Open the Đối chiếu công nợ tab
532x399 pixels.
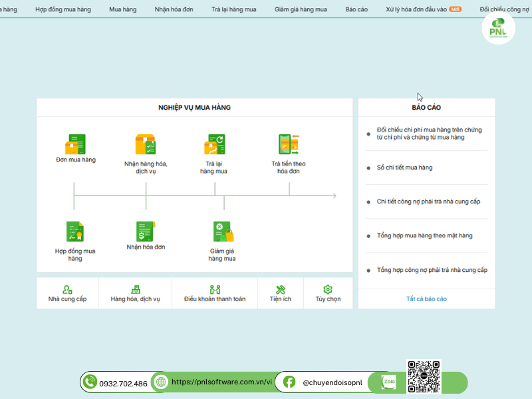click(x=504, y=9)
